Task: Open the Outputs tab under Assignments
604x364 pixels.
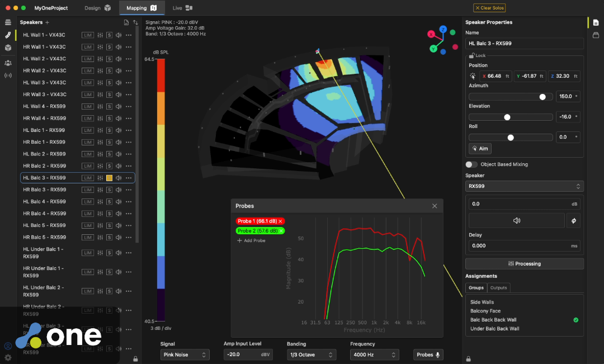Action: (498, 287)
